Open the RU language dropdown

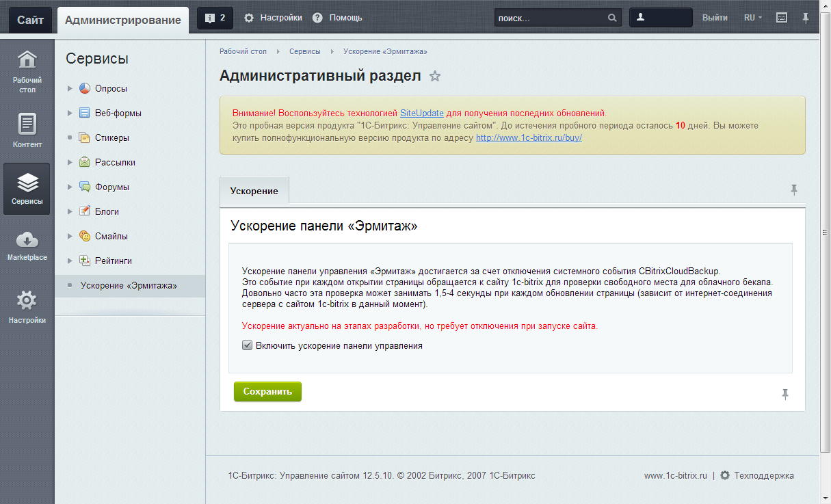[x=750, y=17]
